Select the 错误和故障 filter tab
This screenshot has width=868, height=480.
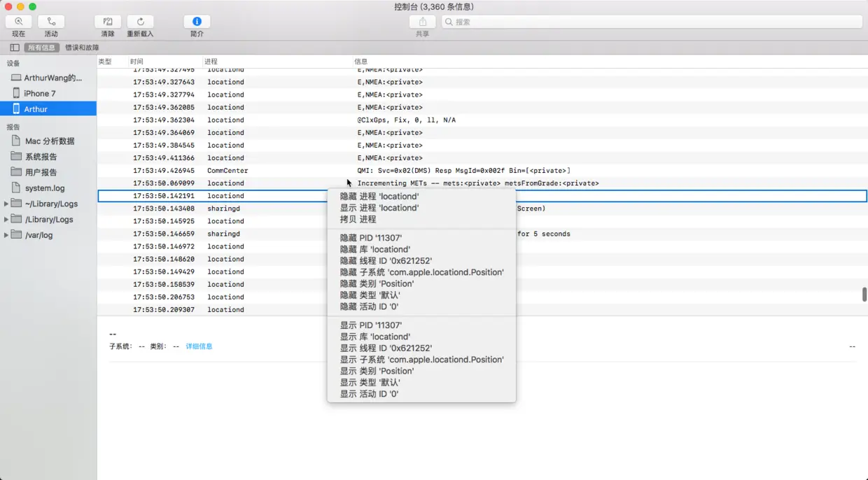[x=82, y=48]
